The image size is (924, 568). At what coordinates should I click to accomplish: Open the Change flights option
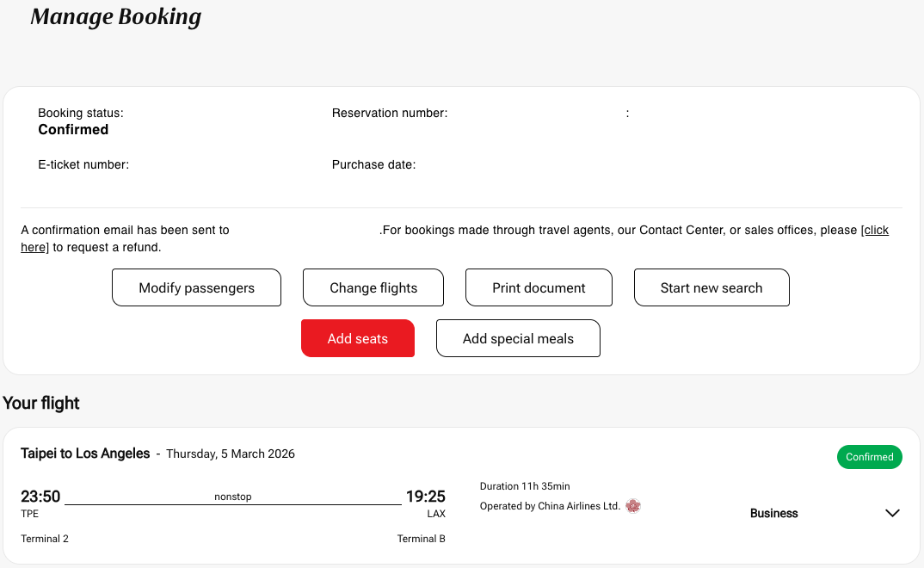click(373, 287)
